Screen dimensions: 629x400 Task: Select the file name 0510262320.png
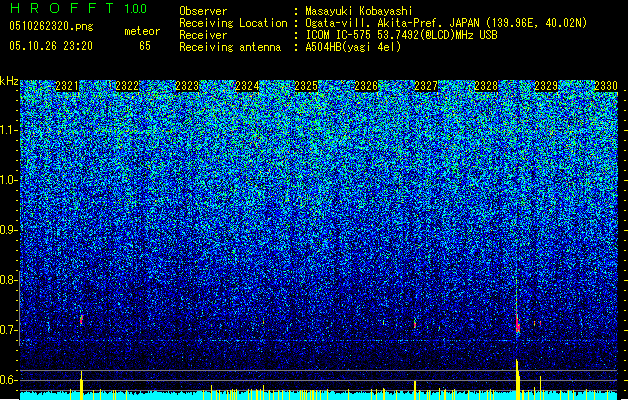pos(51,26)
